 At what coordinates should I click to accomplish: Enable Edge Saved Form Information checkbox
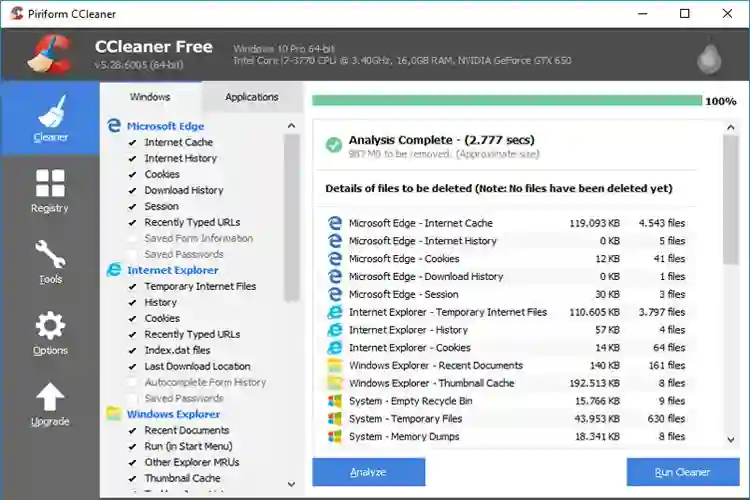tap(132, 238)
